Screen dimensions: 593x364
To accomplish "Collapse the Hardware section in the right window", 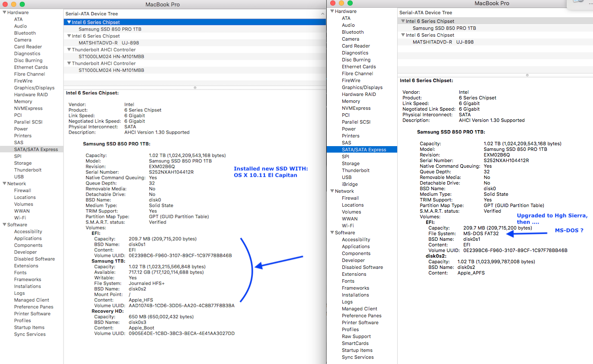I will coord(332,11).
